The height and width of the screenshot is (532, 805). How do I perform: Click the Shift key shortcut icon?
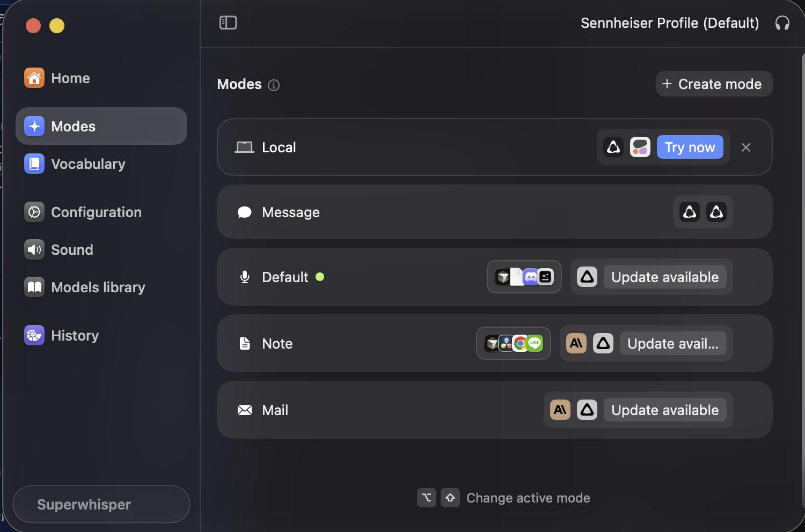pyautogui.click(x=450, y=498)
